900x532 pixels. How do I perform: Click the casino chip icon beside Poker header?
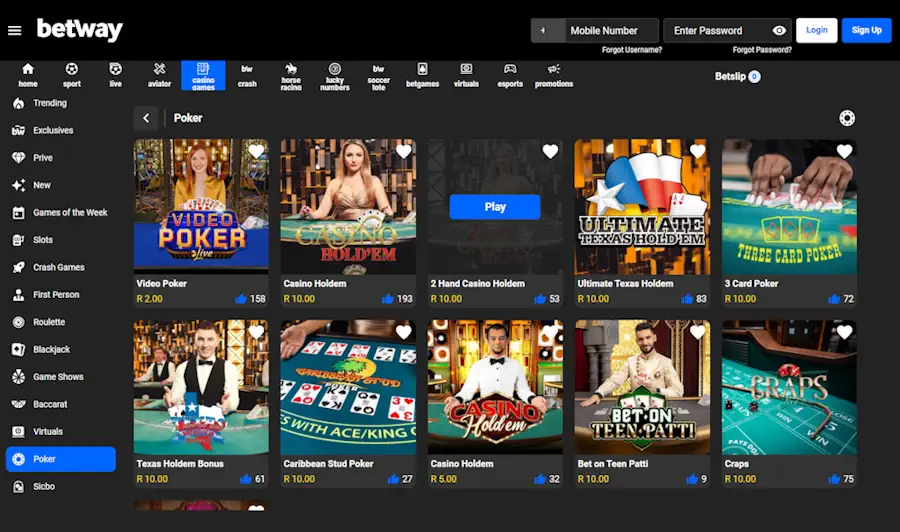(x=847, y=118)
